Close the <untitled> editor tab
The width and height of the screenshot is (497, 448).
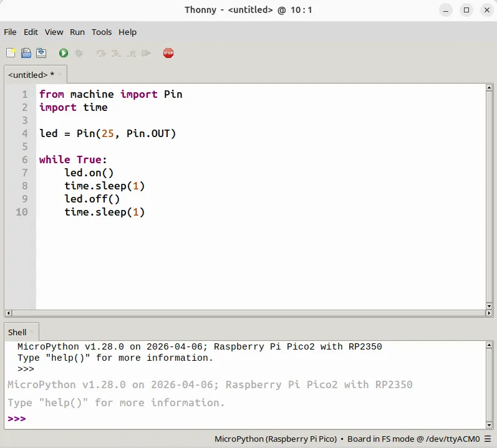click(60, 75)
